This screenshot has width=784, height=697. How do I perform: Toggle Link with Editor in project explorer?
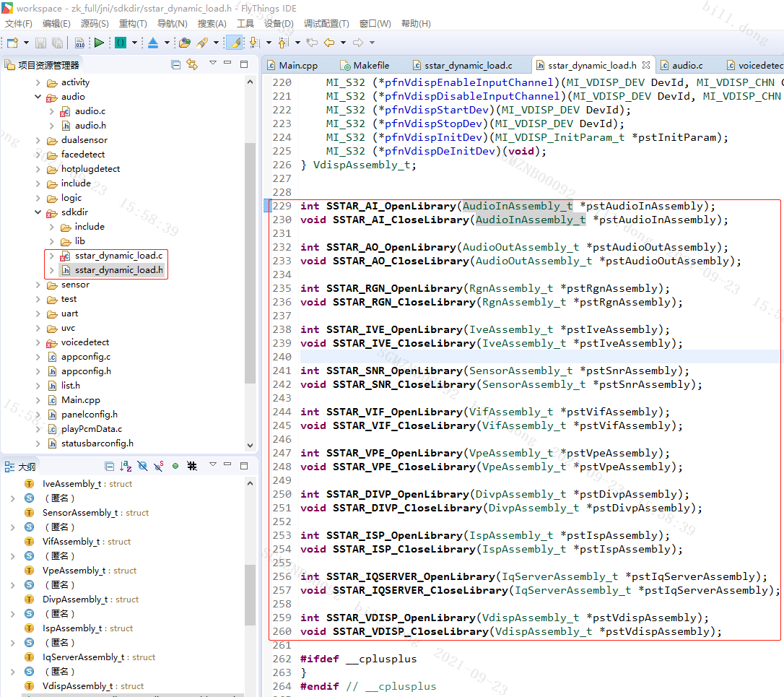[192, 65]
